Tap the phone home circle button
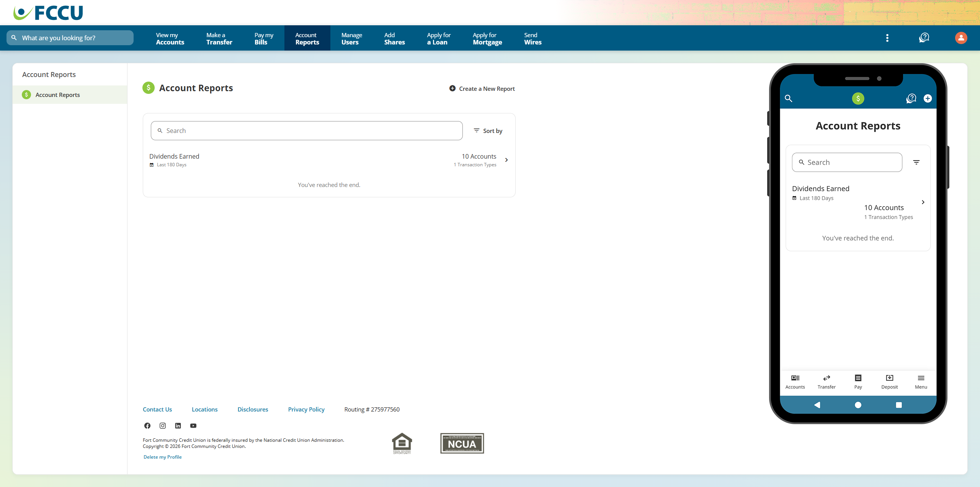The image size is (980, 487). point(858,405)
